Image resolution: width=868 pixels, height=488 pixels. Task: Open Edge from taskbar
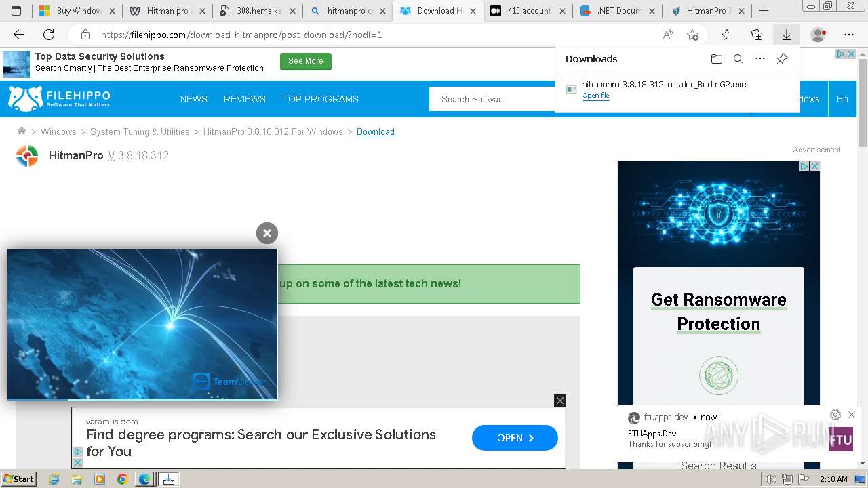[144, 479]
